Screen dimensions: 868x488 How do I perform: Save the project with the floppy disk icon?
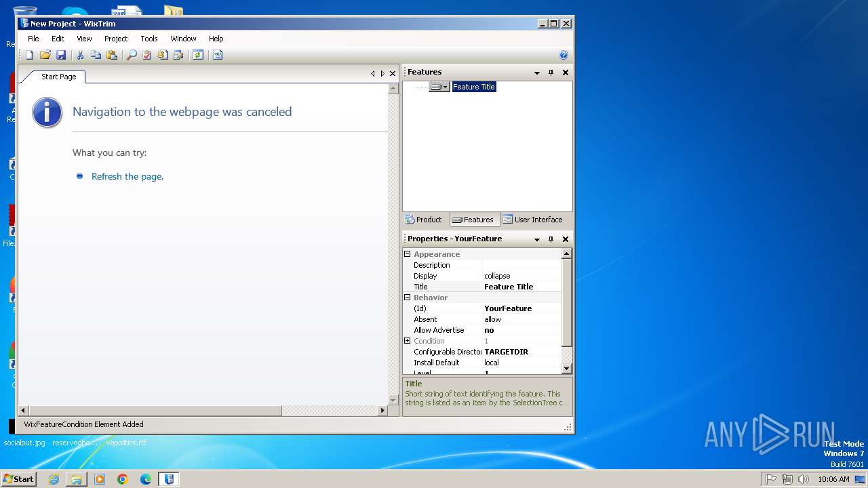click(x=61, y=55)
